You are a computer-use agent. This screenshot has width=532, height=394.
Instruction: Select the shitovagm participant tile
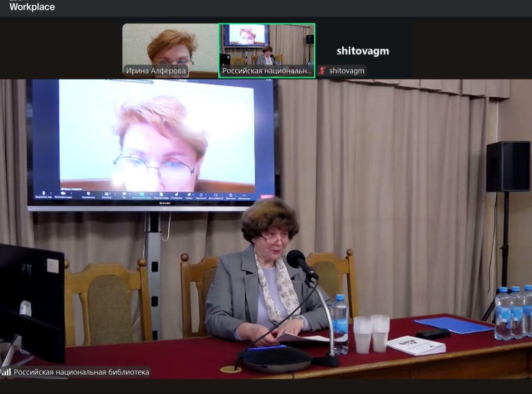363,50
